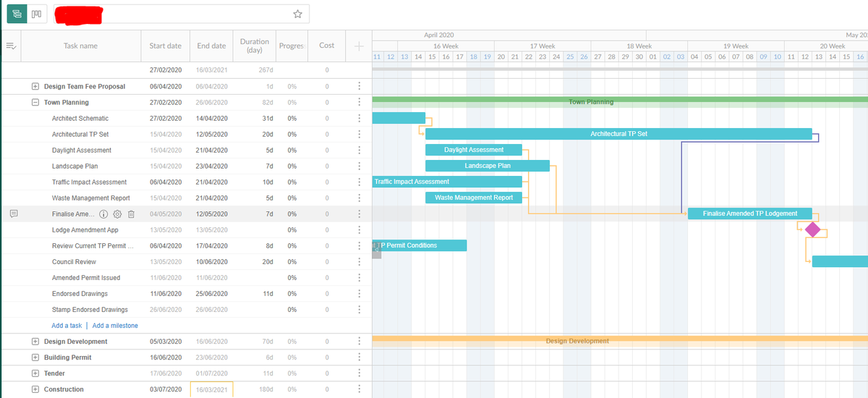Expand the Construction group

pos(35,389)
